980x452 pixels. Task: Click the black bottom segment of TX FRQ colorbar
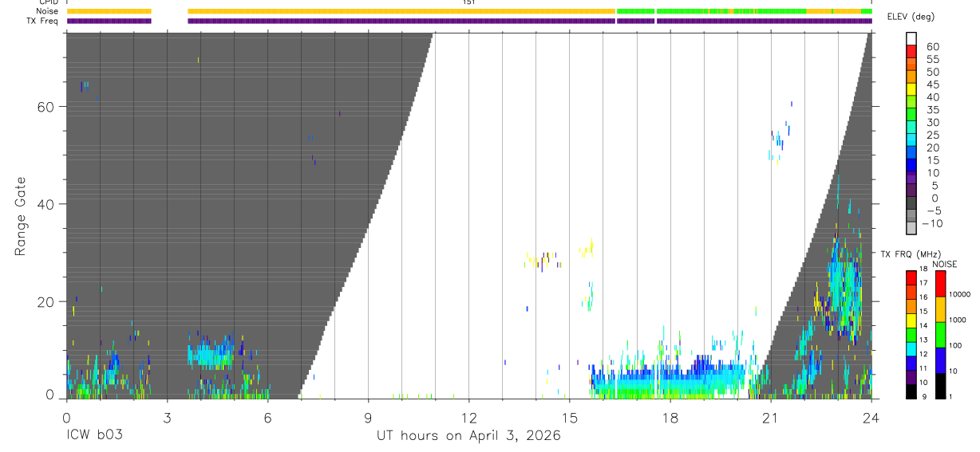click(911, 391)
